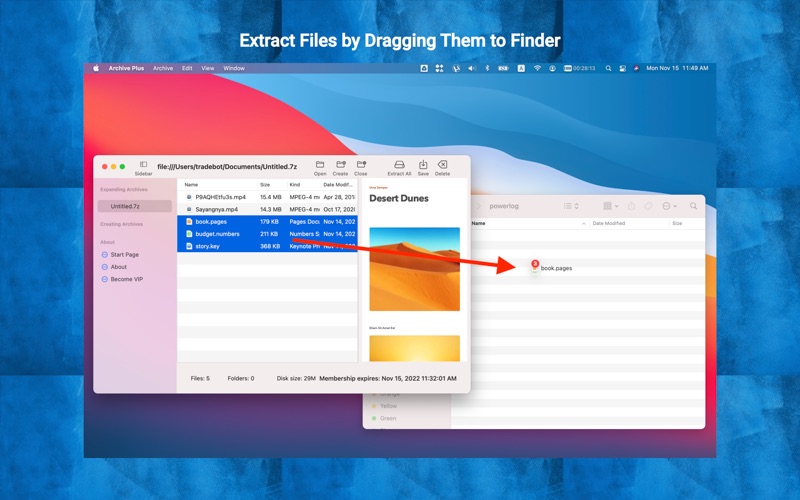Click the 00:28:13 timer in menu bar
Image resolution: width=800 pixels, height=500 pixels.
(579, 68)
